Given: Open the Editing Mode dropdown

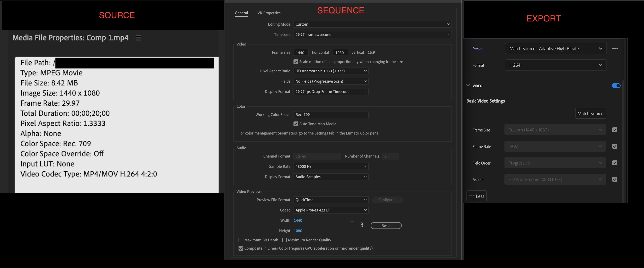Looking at the screenshot, I should (x=372, y=24).
